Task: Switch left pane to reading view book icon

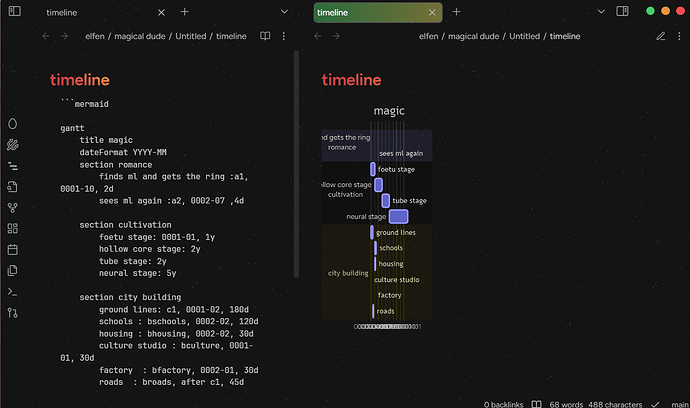Action: [265, 36]
